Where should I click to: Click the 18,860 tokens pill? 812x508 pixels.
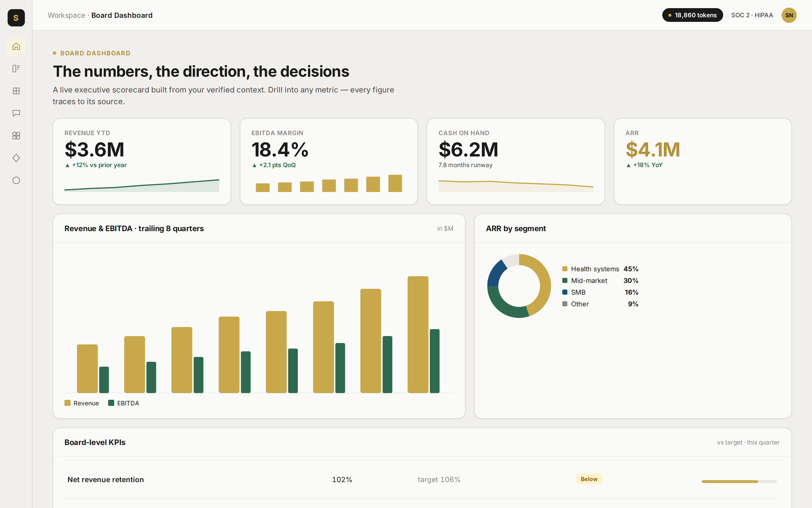692,15
